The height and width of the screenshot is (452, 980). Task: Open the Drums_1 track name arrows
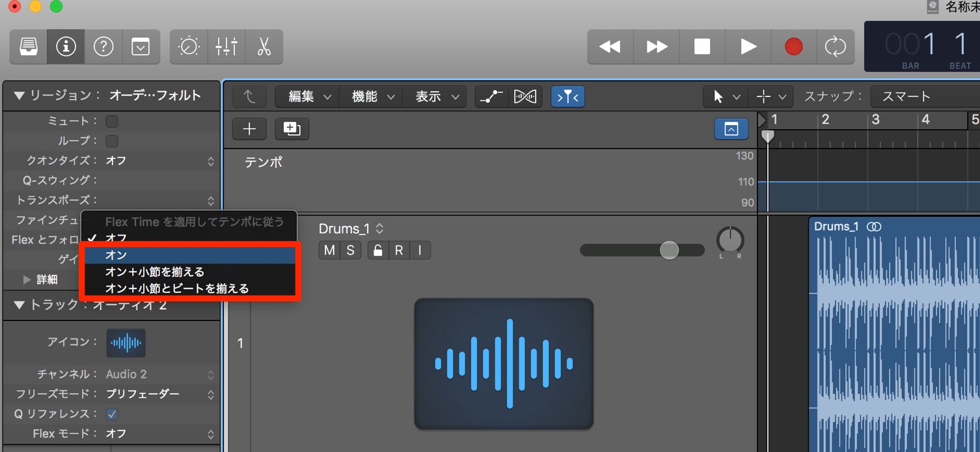[x=380, y=229]
